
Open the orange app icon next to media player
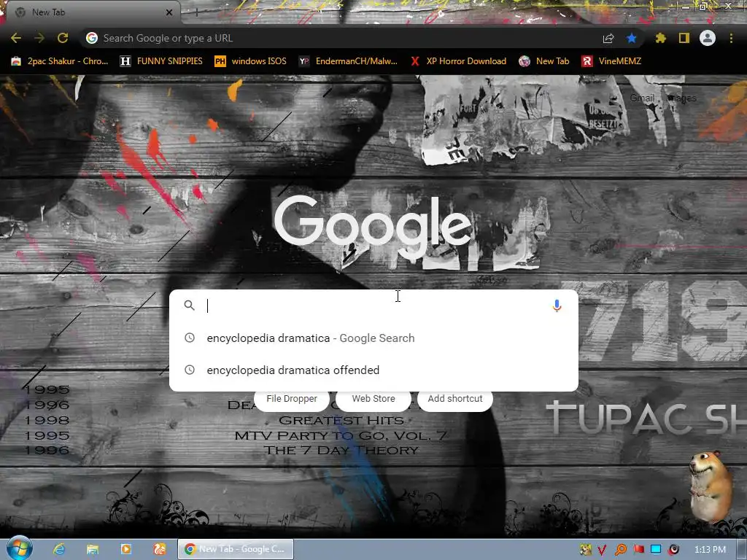[x=160, y=549]
